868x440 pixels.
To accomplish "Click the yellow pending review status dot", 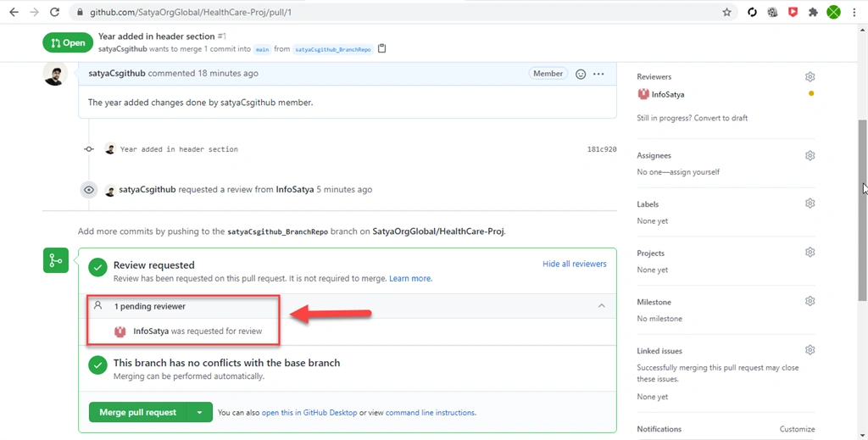I will click(811, 93).
